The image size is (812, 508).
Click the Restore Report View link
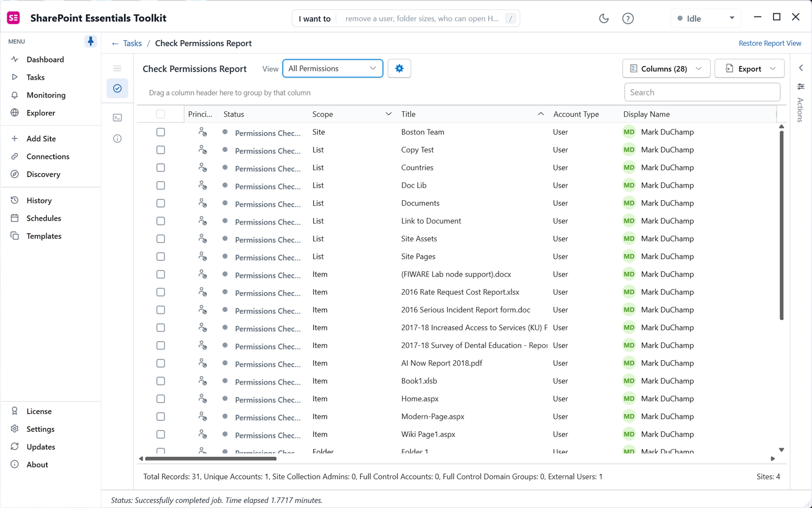tap(770, 43)
